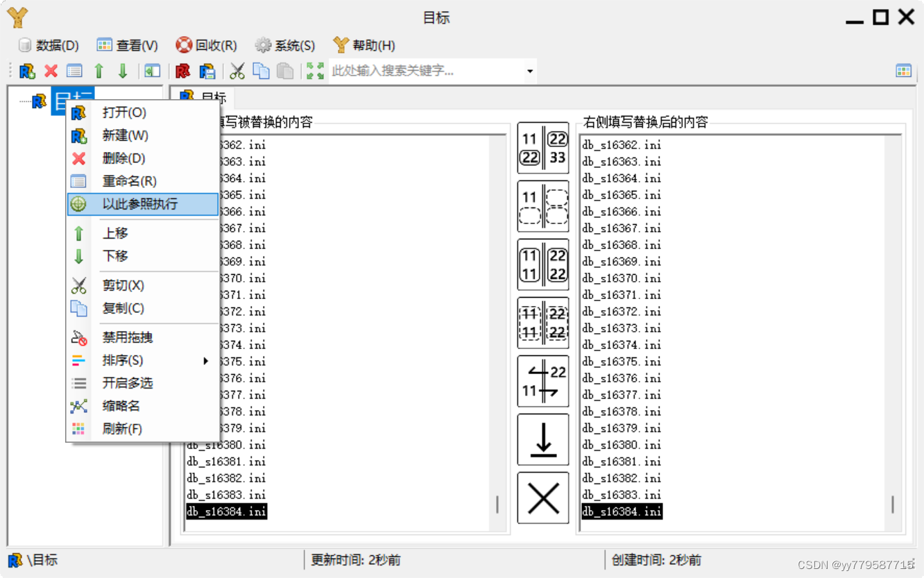The image size is (924, 578).
Task: Select 以此参照执行 in the context menu
Action: pyautogui.click(x=143, y=204)
